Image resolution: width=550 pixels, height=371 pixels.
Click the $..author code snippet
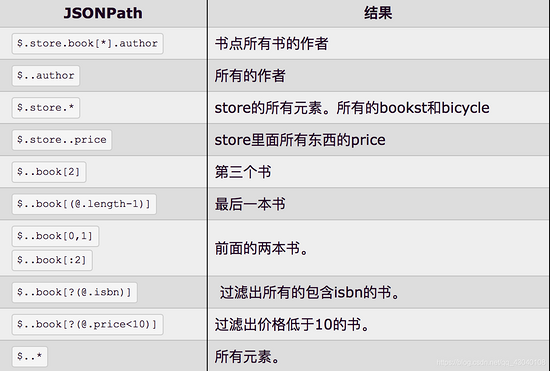point(46,75)
